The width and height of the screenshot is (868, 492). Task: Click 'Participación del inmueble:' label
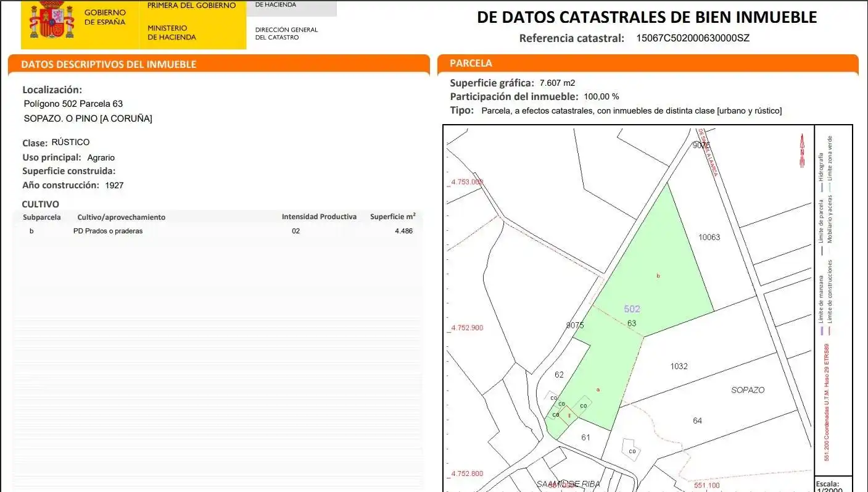tap(514, 96)
